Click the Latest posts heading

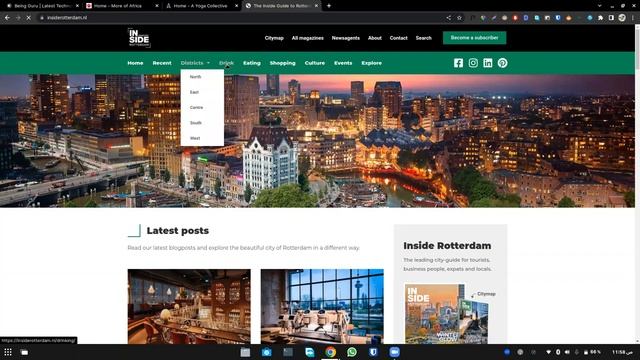click(x=178, y=231)
